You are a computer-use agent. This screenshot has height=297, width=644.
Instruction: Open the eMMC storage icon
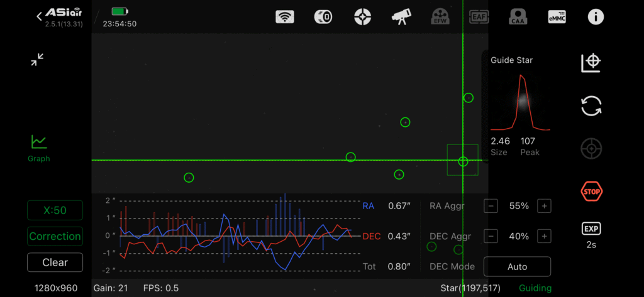click(557, 17)
